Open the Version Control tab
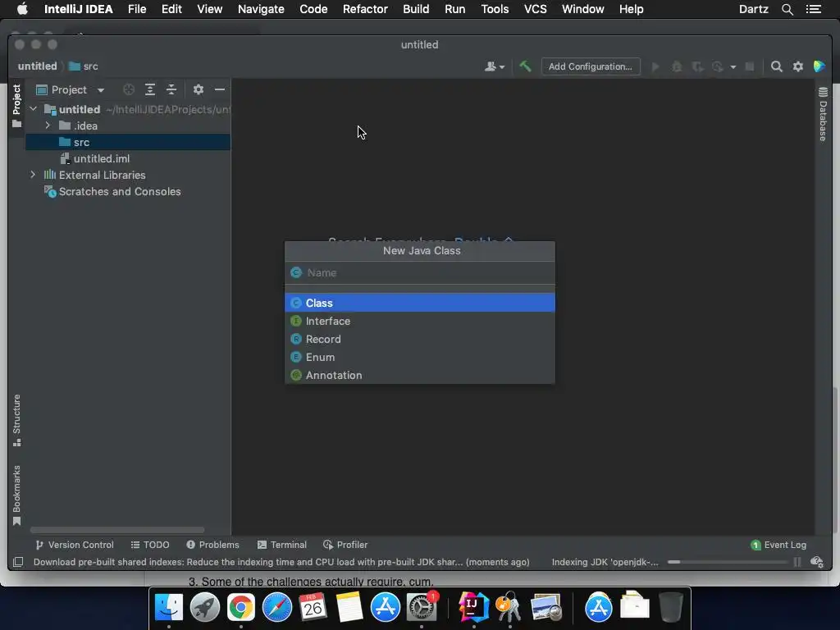This screenshot has height=630, width=840. [x=75, y=545]
